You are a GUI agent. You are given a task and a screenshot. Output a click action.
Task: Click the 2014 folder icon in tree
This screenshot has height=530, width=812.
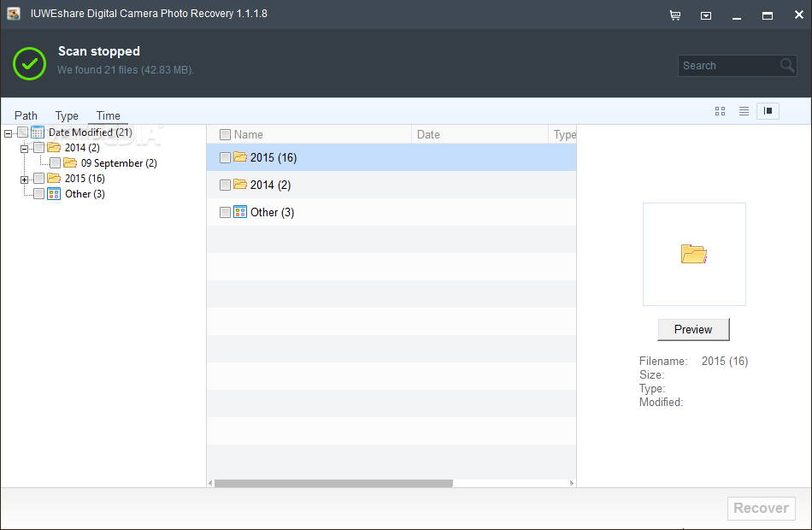[x=54, y=148]
